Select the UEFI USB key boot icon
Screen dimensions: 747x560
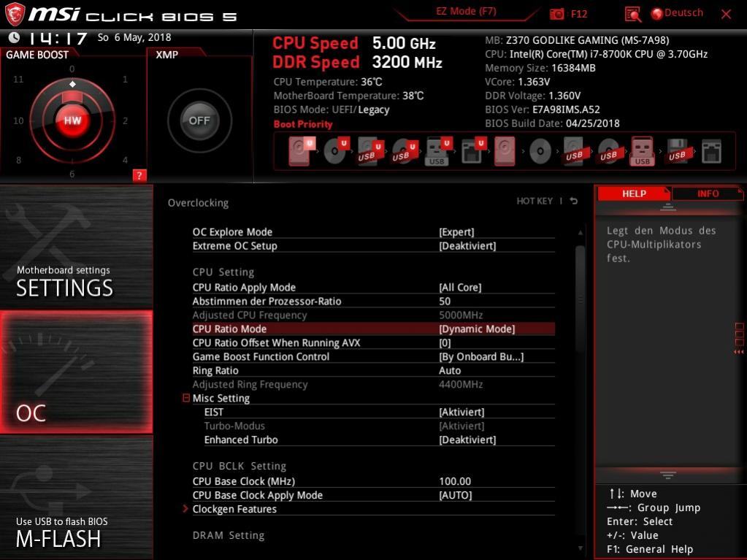point(438,151)
